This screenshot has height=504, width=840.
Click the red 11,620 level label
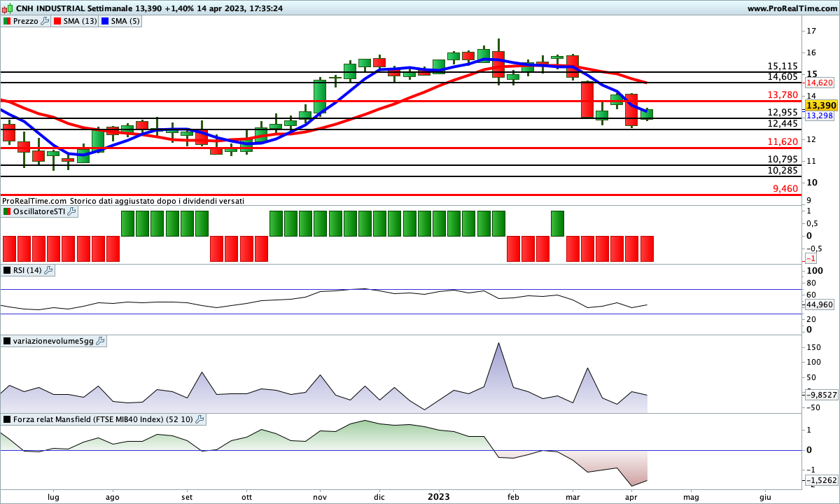[x=783, y=141]
